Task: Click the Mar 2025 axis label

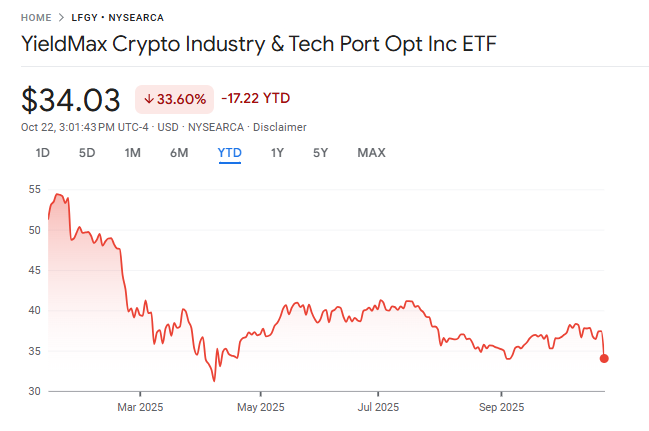Action: tap(140, 407)
